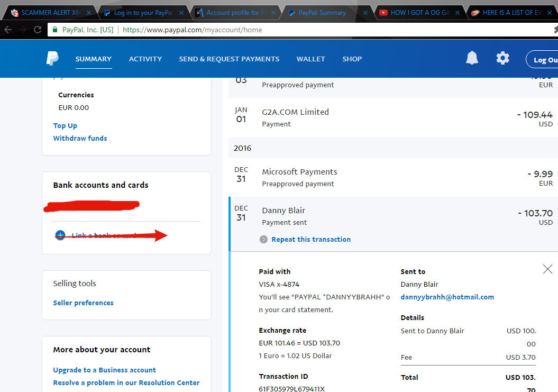This screenshot has height=392, width=558.
Task: Open the notifications bell
Action: [x=472, y=58]
